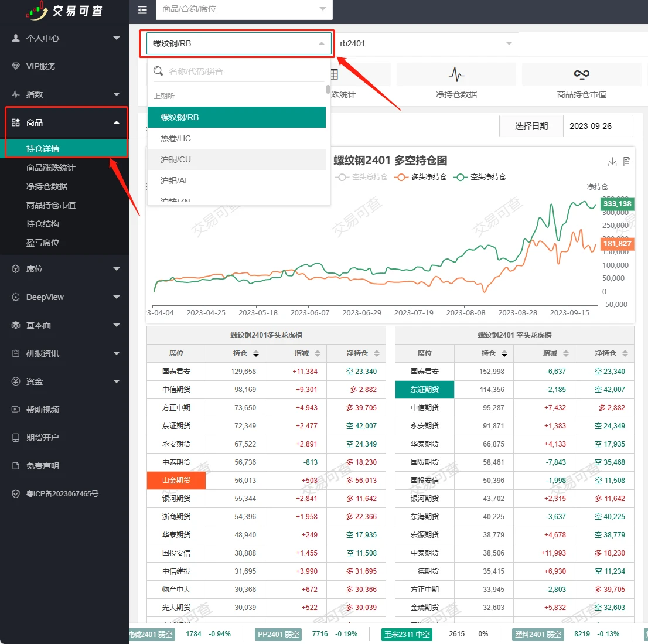Open 商品持仓市值 in sidebar
This screenshot has height=644, width=648.
(x=50, y=205)
